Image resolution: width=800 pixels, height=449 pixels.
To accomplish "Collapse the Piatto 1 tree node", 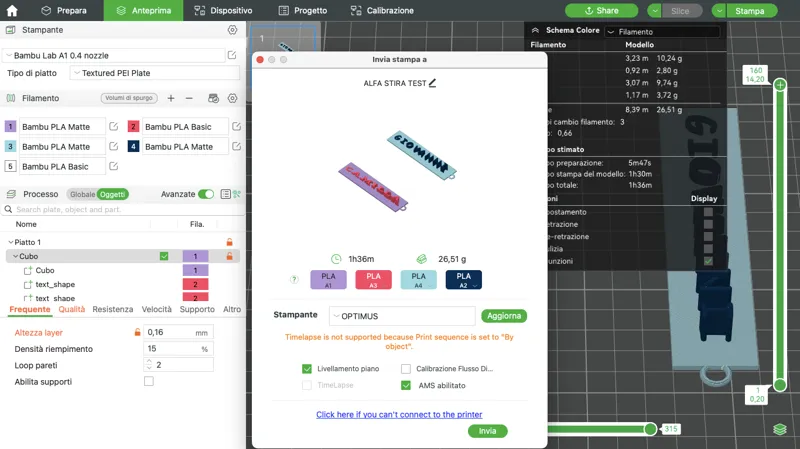I will coord(10,242).
